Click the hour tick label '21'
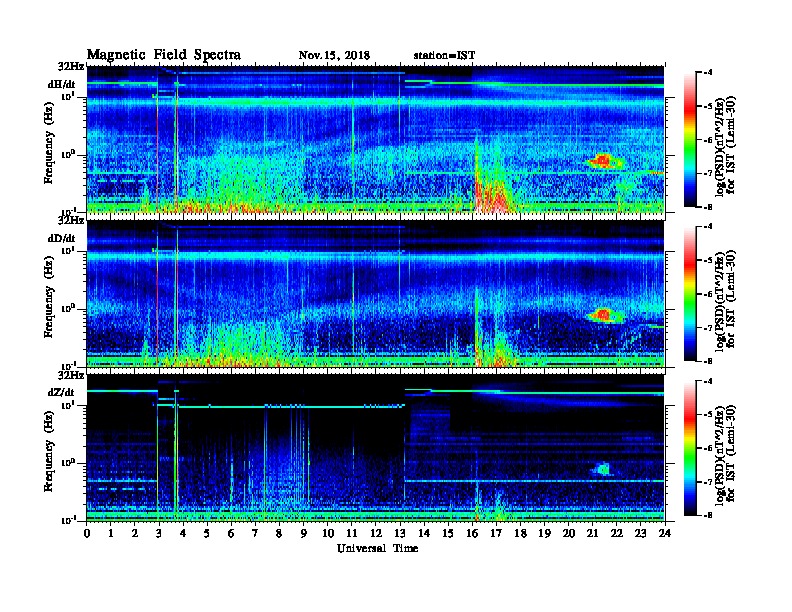 click(x=592, y=533)
